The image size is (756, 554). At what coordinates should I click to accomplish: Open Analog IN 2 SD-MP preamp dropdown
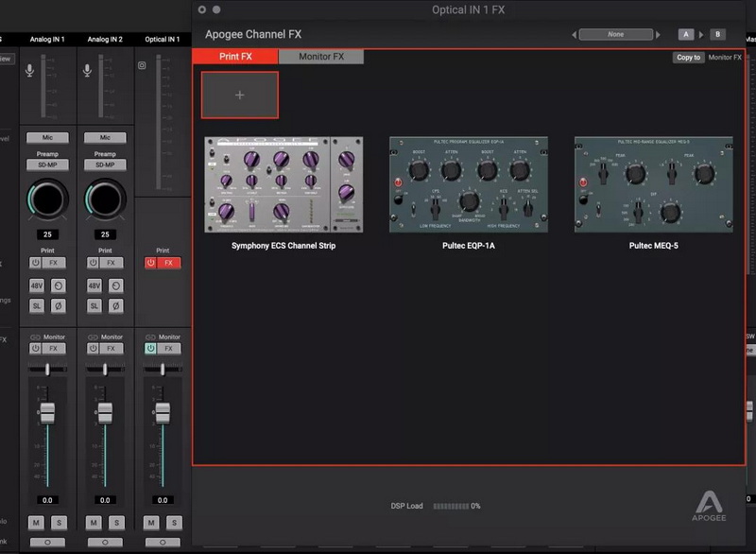pos(105,164)
